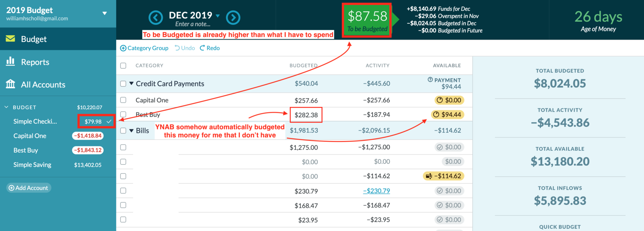The width and height of the screenshot is (644, 231).
Task: Click the Enter a note field
Action: [193, 24]
